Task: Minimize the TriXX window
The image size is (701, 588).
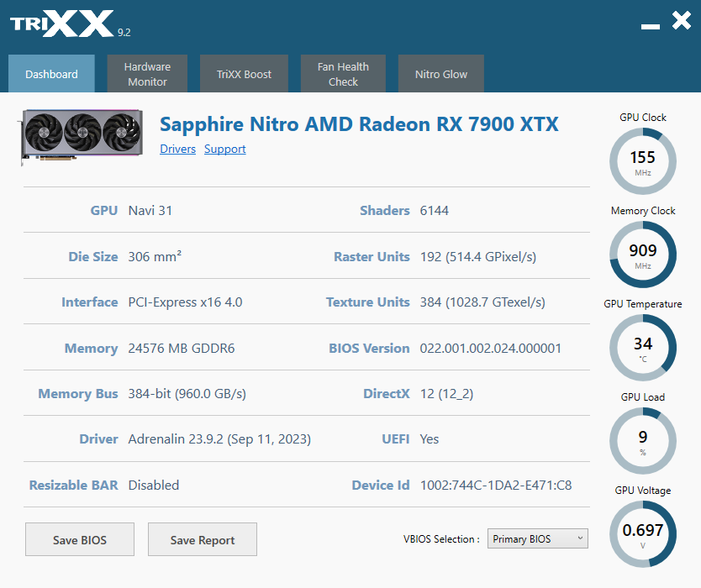Action: [x=650, y=26]
